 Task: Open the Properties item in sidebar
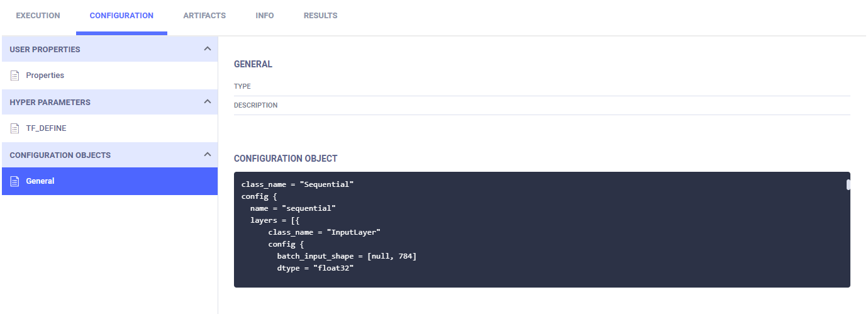click(x=45, y=76)
